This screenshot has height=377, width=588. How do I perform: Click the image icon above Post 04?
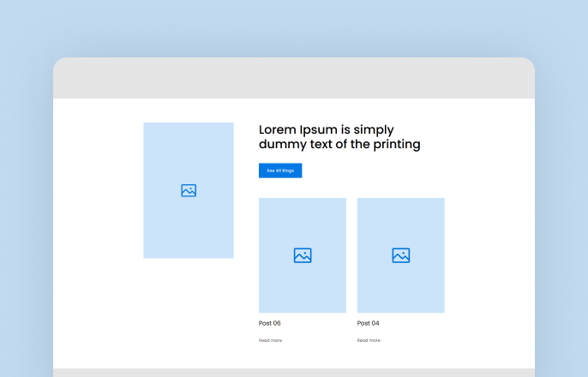[x=401, y=255]
